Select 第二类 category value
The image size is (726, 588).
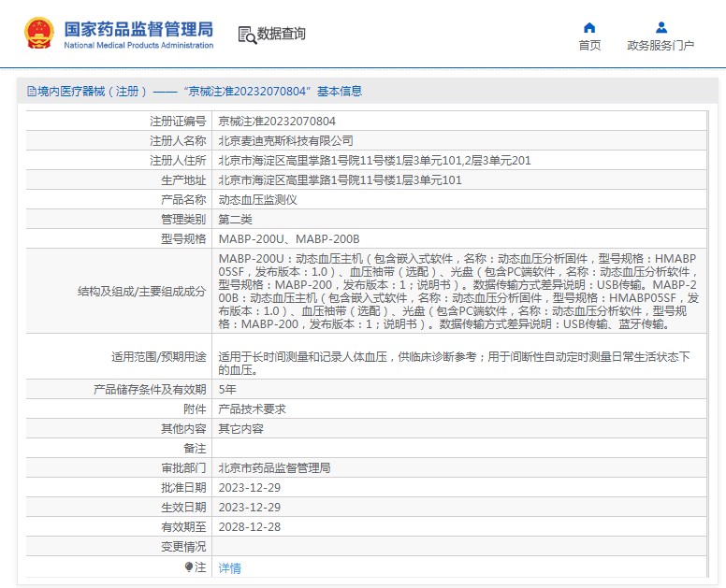235,220
